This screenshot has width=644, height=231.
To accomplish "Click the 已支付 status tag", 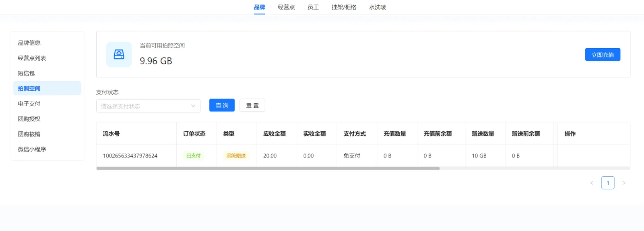I will tap(194, 155).
